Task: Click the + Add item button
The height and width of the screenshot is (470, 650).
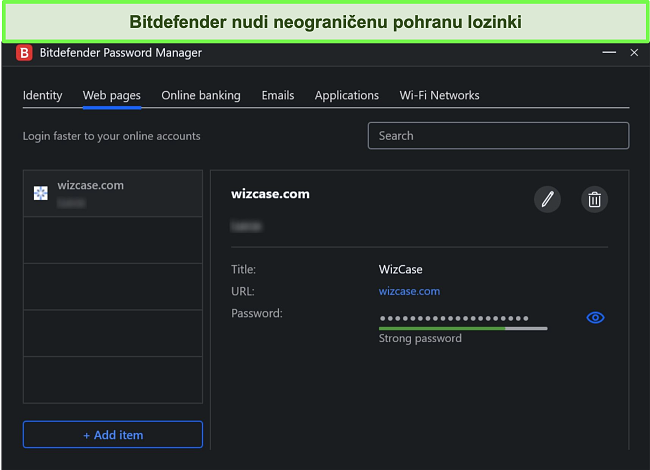Action: pyautogui.click(x=113, y=434)
